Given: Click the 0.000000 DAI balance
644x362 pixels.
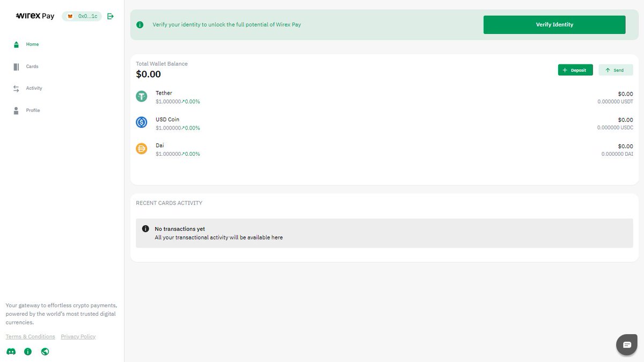Looking at the screenshot, I should 617,154.
